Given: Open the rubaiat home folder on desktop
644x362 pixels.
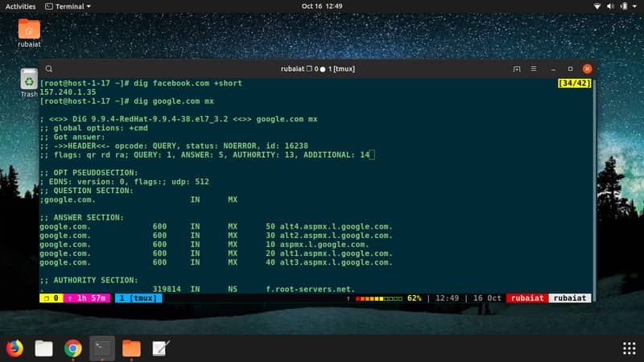Looking at the screenshot, I should click(29, 31).
